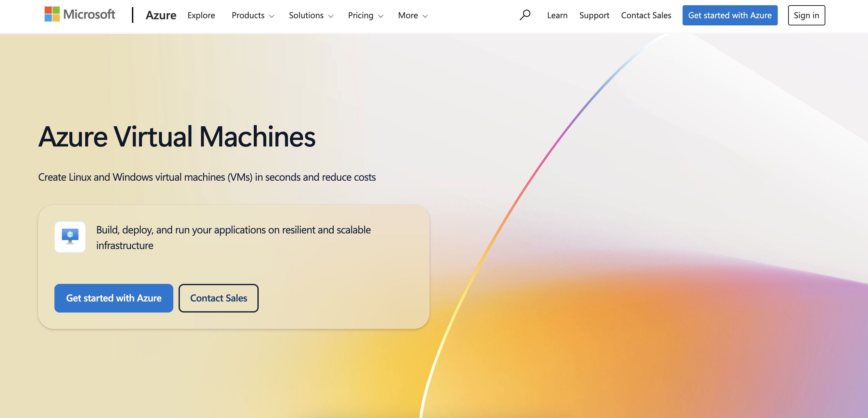Open the search magnifier icon
868x418 pixels.
[525, 15]
